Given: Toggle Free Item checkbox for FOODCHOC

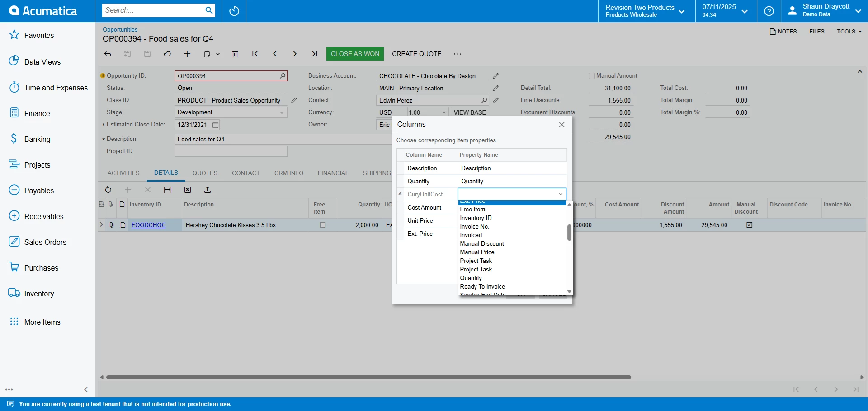Looking at the screenshot, I should 323,225.
